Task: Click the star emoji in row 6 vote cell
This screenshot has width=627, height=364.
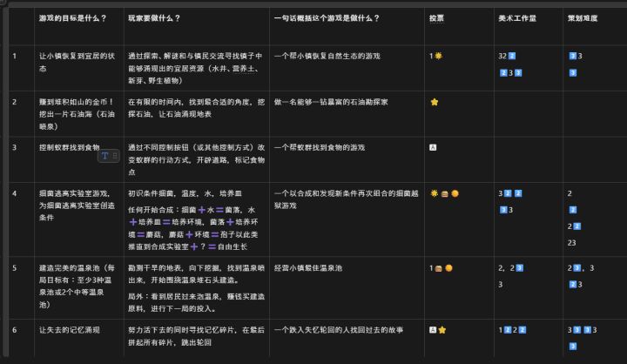Action: coord(442,330)
